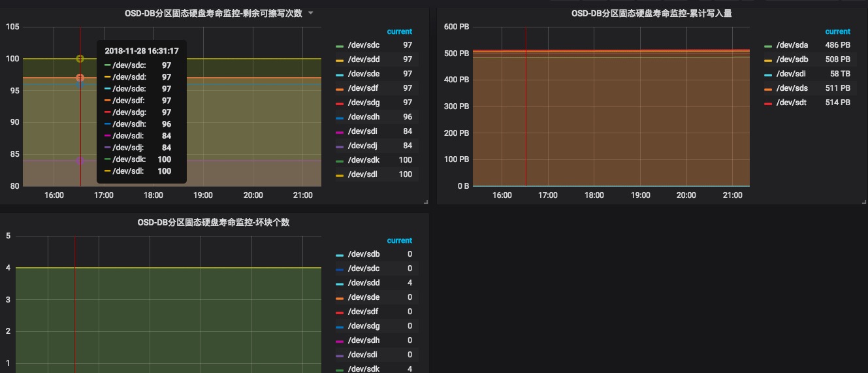Image resolution: width=868 pixels, height=373 pixels.
Task: Open color picker for /dev/sdb in 坏块个数 legend
Action: point(340,255)
